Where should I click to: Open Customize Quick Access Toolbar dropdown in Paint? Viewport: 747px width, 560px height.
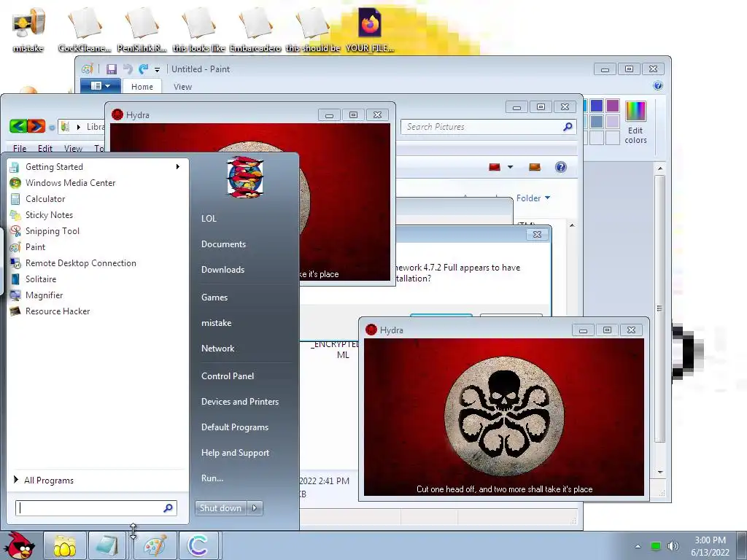click(158, 70)
